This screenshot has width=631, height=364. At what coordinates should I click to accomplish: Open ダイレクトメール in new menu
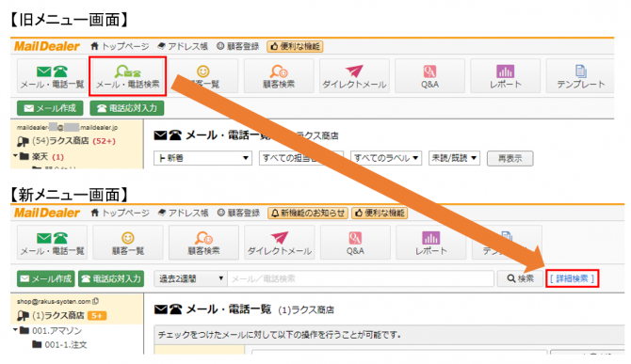click(280, 243)
